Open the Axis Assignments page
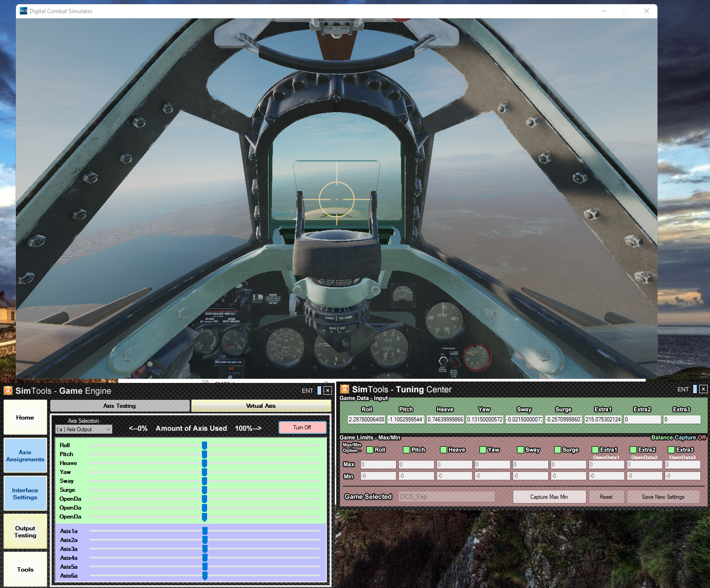Image resolution: width=710 pixels, height=588 pixels. click(x=25, y=456)
